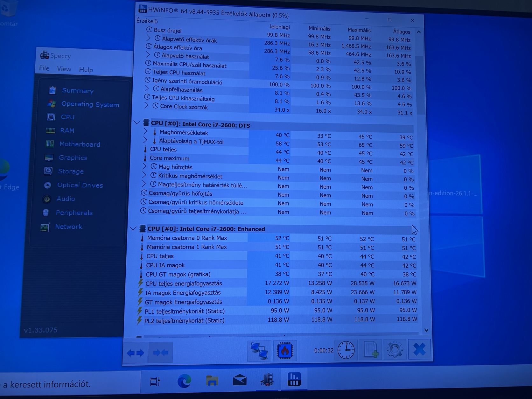Select CPU in the Speccy sidebar
This screenshot has width=532, height=399.
pyautogui.click(x=68, y=117)
